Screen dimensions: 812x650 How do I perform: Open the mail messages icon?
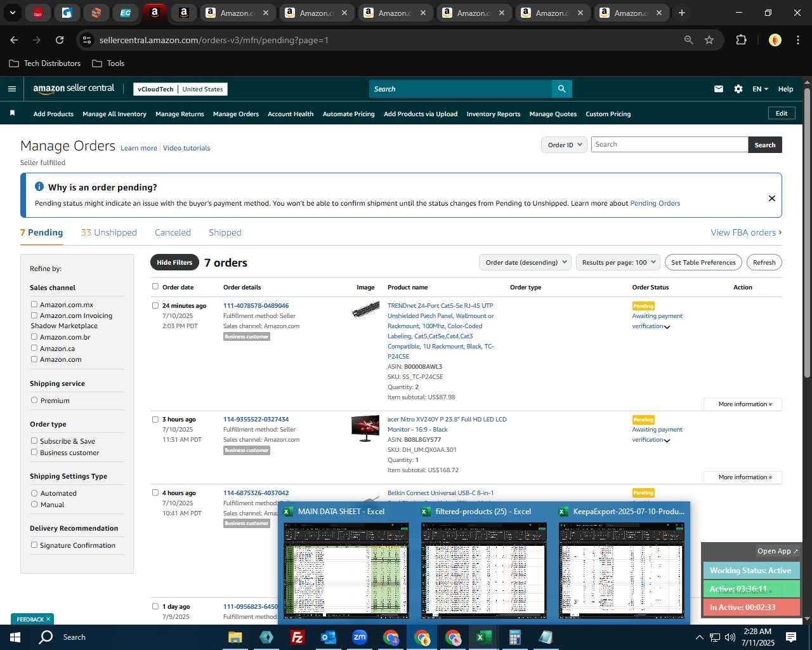point(719,89)
